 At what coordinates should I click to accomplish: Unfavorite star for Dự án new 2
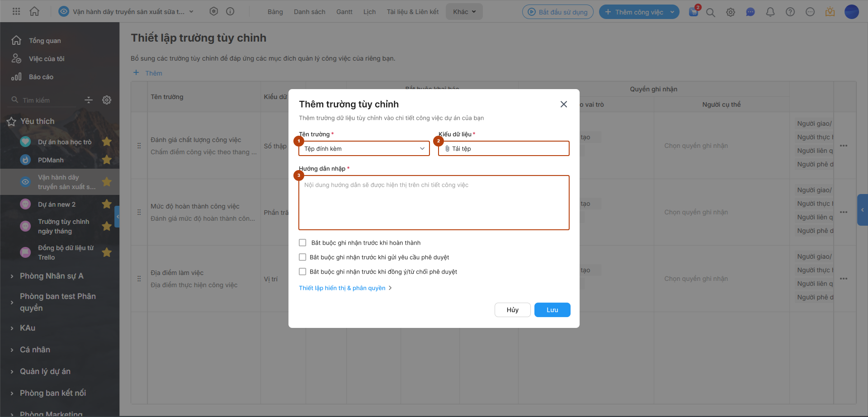107,204
